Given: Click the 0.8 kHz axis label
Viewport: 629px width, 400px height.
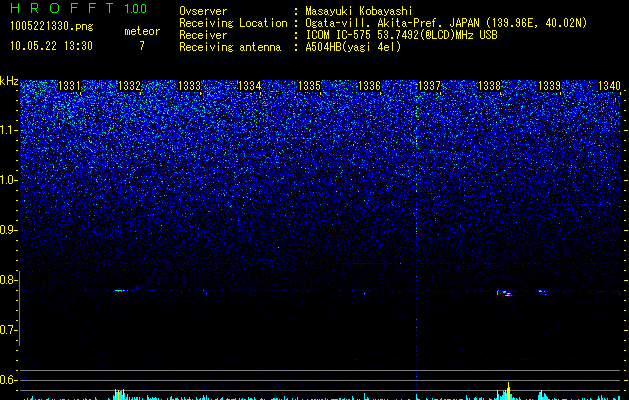Looking at the screenshot, I should [8, 280].
